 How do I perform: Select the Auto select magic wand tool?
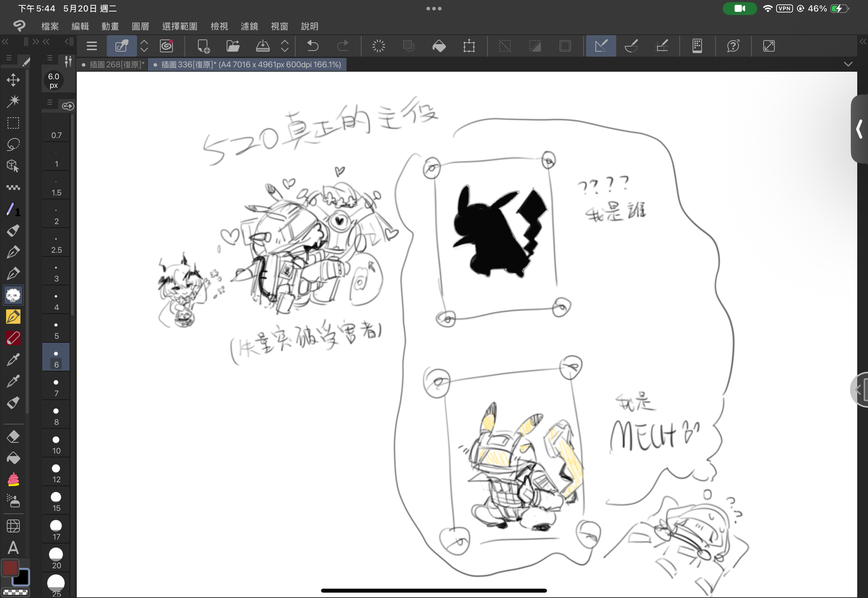click(x=13, y=101)
